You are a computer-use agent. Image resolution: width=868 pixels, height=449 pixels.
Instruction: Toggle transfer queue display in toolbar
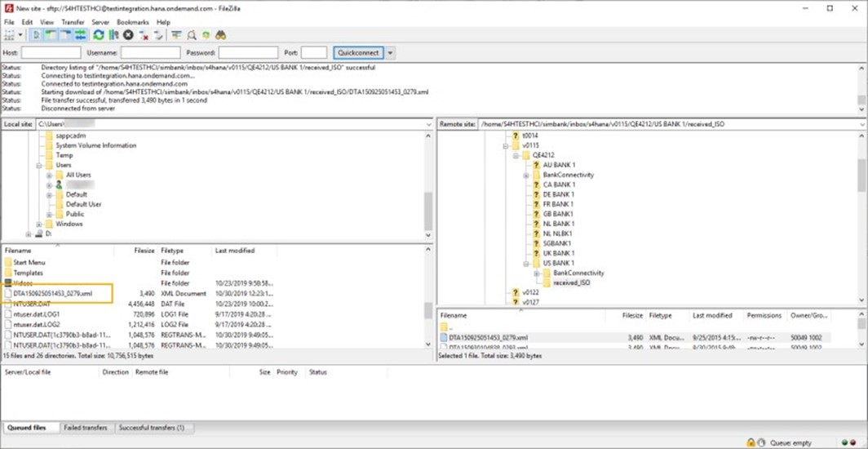coord(81,35)
